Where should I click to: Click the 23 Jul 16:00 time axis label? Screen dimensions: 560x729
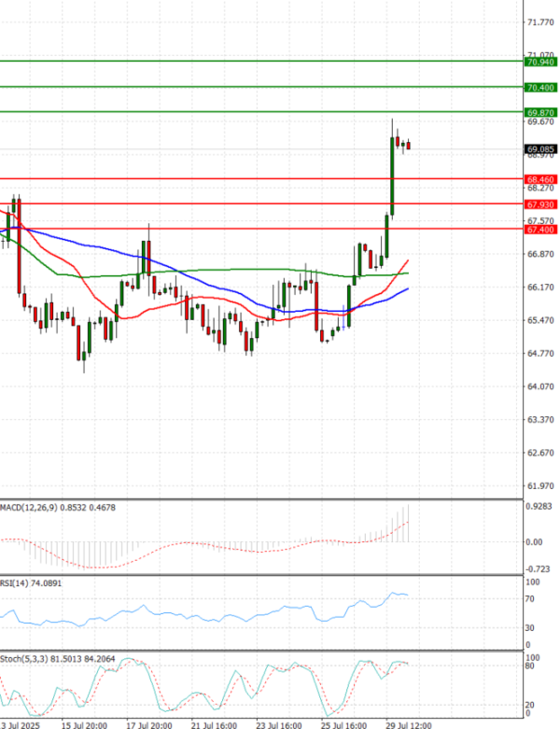click(x=279, y=725)
